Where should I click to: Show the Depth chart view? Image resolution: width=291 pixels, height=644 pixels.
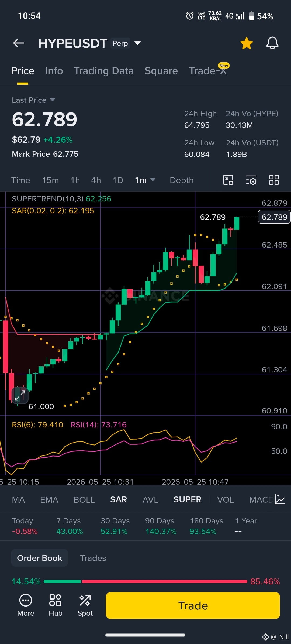pos(182,180)
